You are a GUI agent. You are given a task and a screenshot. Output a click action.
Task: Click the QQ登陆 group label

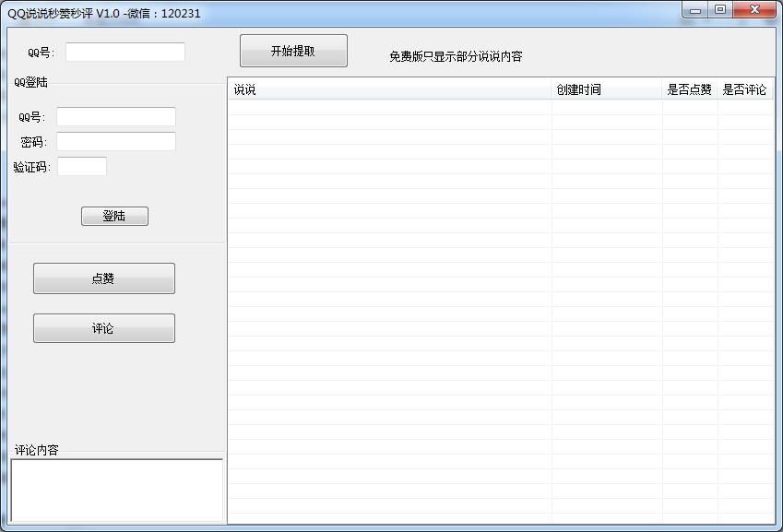pos(31,82)
